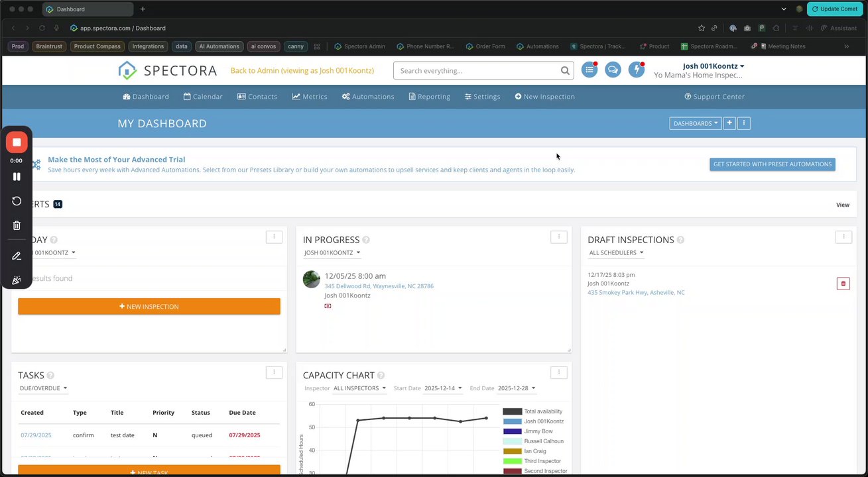Toggle the Josh 001Koontz chart legend swatch
The height and width of the screenshot is (477, 868).
513,421
